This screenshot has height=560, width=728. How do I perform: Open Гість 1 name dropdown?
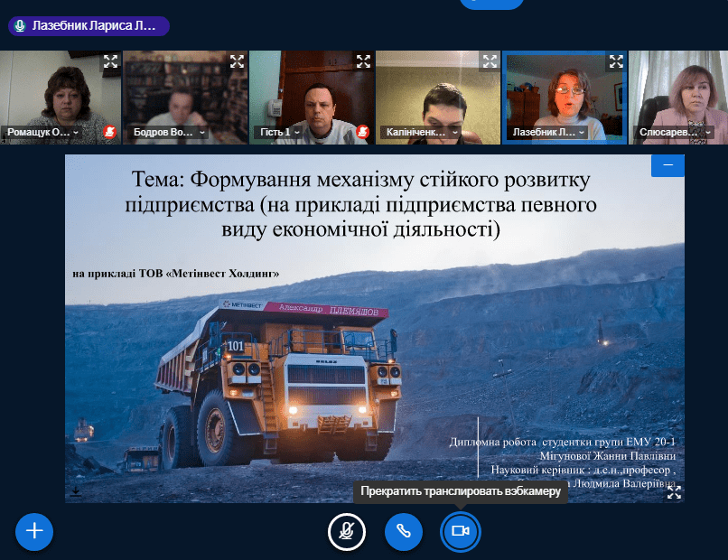(279, 133)
